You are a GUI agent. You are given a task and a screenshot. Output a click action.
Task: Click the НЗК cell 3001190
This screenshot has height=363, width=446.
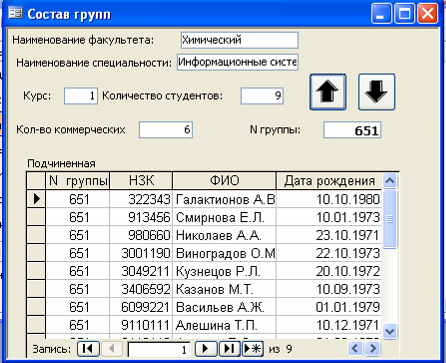(x=141, y=253)
